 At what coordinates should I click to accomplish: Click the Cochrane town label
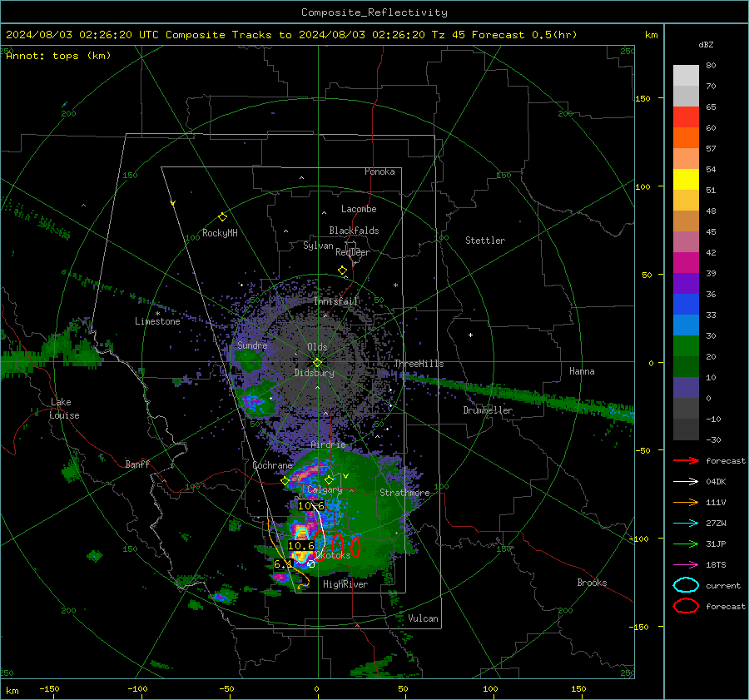point(272,465)
